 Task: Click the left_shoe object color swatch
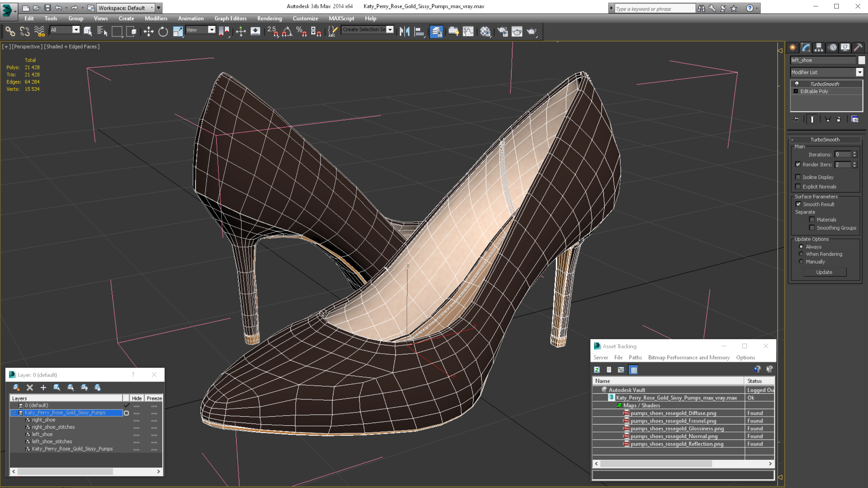(861, 60)
